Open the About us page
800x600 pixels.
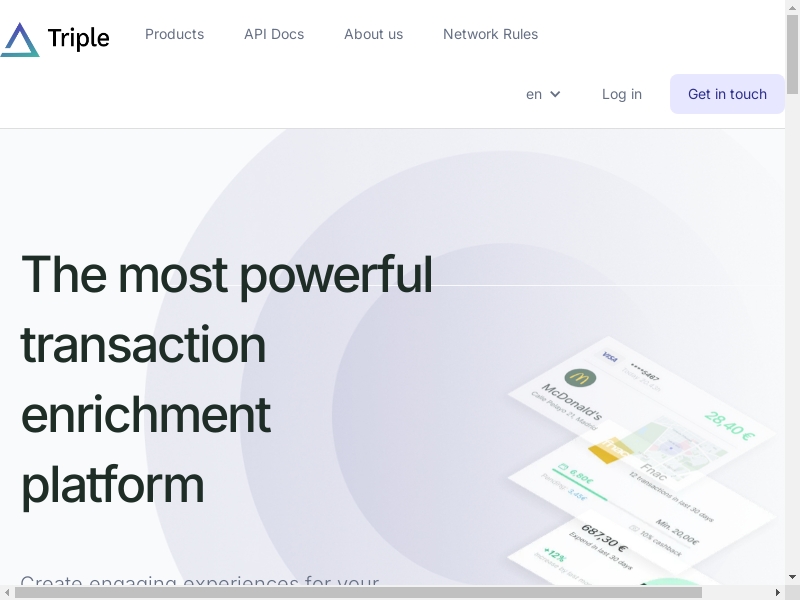pos(373,34)
